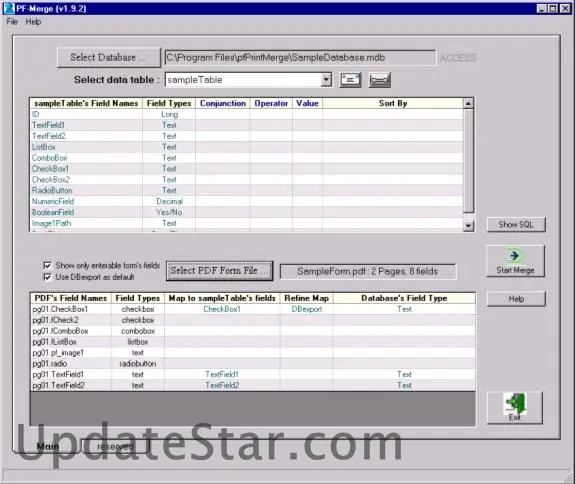Click the DBexport refine map cell
575x484 pixels.
click(x=307, y=309)
